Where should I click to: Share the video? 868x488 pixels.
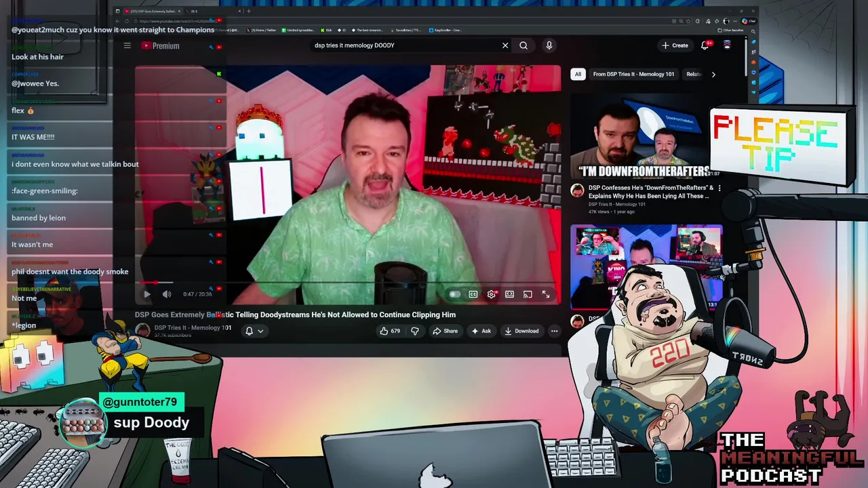click(x=446, y=331)
